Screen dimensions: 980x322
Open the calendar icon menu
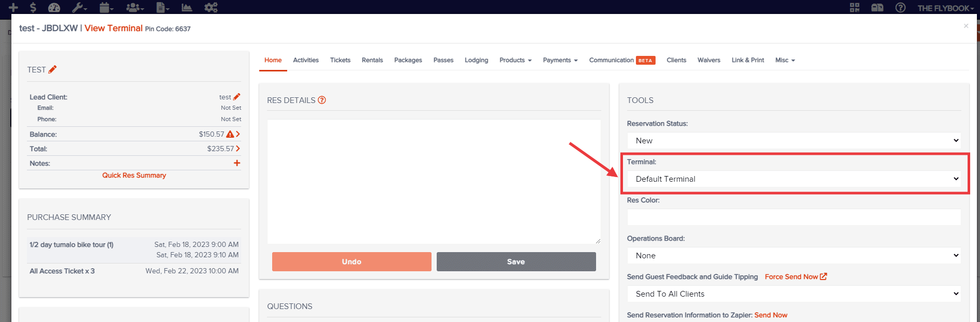click(107, 7)
